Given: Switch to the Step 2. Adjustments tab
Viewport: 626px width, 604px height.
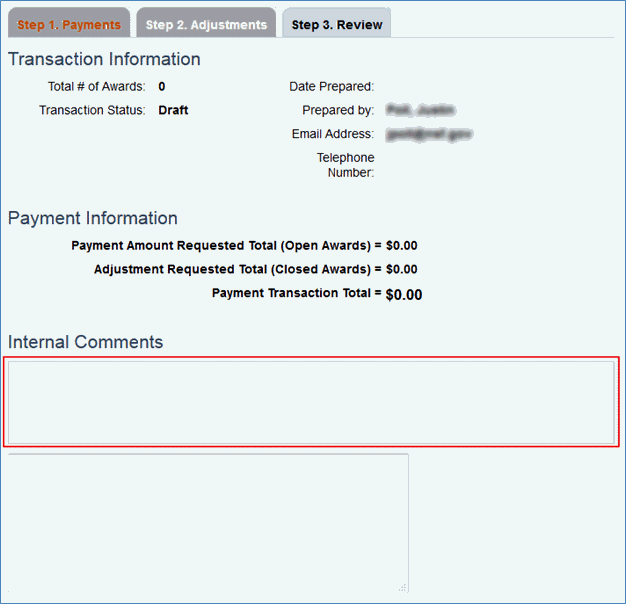Looking at the screenshot, I should click(206, 24).
